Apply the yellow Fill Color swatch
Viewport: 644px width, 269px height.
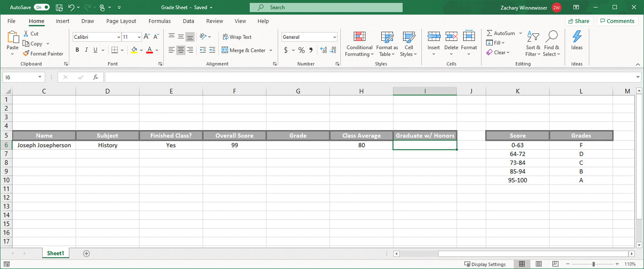[134, 50]
